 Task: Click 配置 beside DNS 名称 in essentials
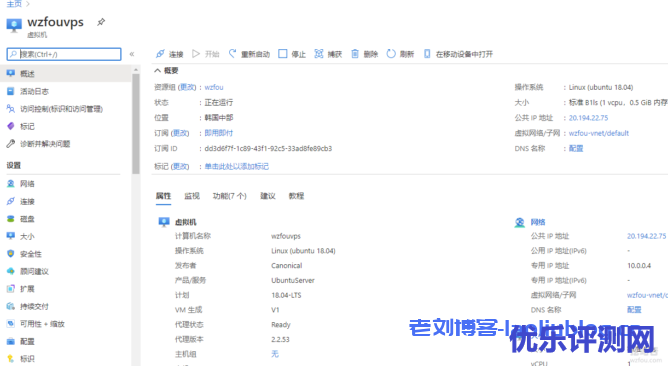coord(576,148)
